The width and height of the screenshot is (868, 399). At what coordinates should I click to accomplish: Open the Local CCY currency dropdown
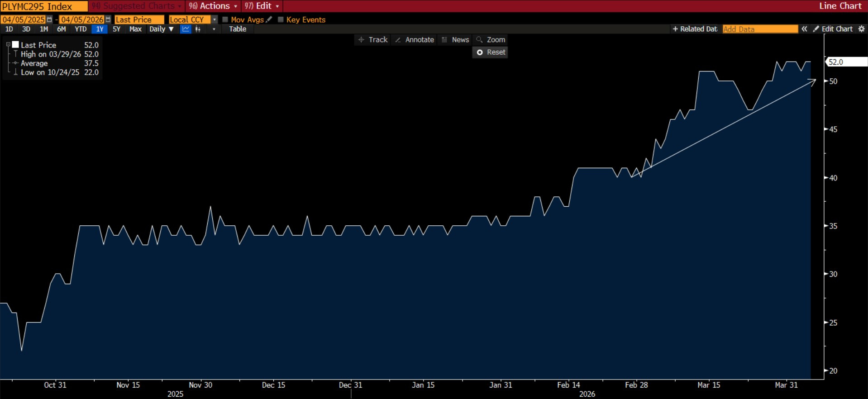tap(215, 19)
